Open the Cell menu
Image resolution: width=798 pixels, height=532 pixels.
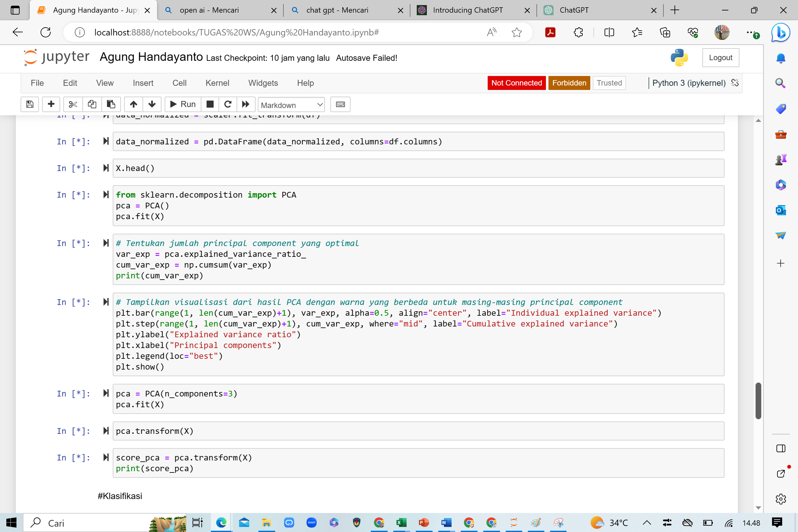pos(179,83)
